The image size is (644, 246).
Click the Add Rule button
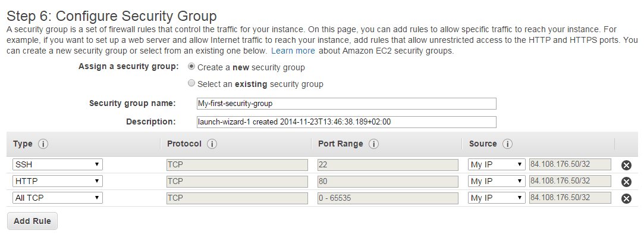[32, 221]
